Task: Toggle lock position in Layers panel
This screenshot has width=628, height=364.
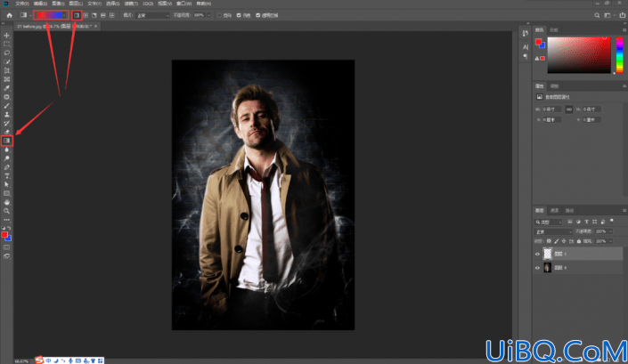Action: 564,241
